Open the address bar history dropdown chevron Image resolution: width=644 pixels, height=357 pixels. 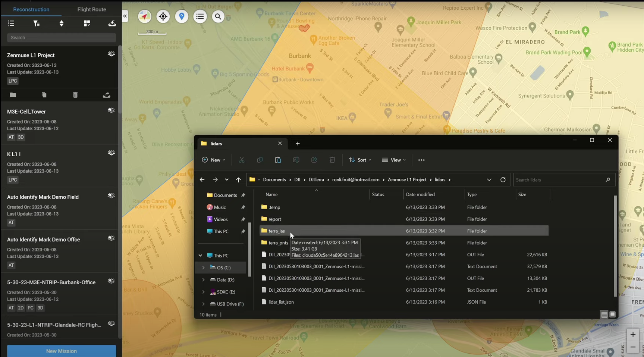(x=489, y=180)
